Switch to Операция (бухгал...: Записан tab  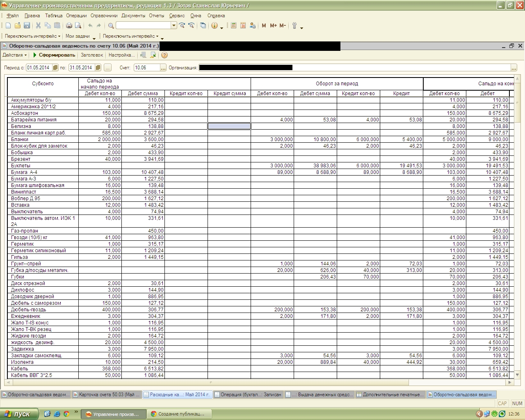coord(248,395)
